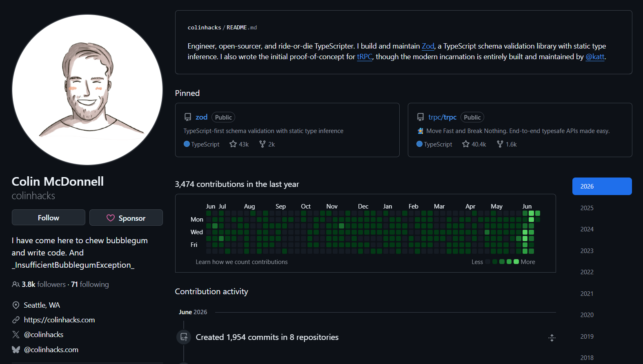Visit https://colinhacks.com website link
The height and width of the screenshot is (364, 643).
tap(59, 320)
